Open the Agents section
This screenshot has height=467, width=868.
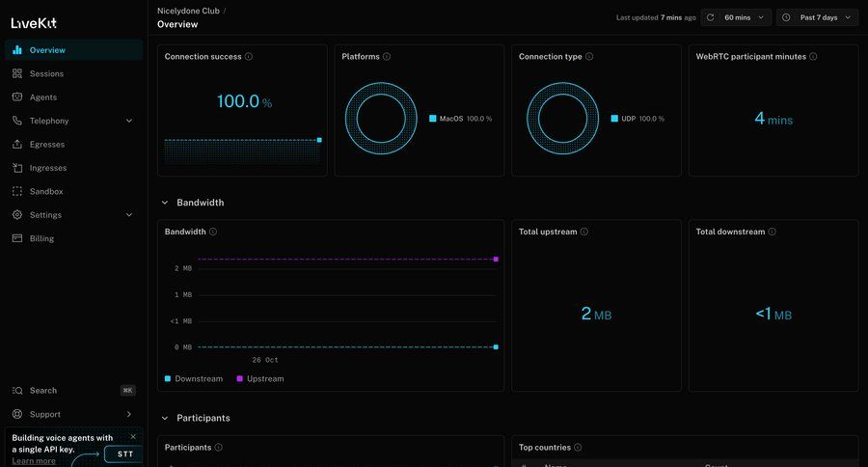[x=73, y=96]
